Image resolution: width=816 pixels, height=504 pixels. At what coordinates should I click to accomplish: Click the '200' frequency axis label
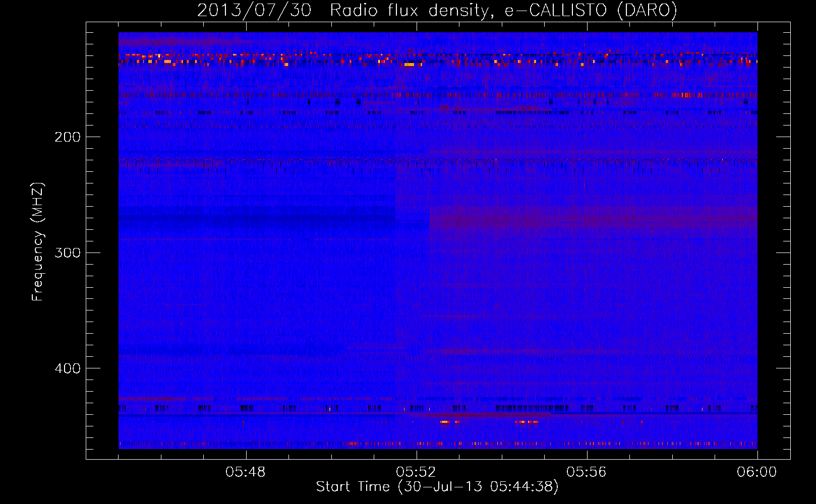tap(68, 137)
